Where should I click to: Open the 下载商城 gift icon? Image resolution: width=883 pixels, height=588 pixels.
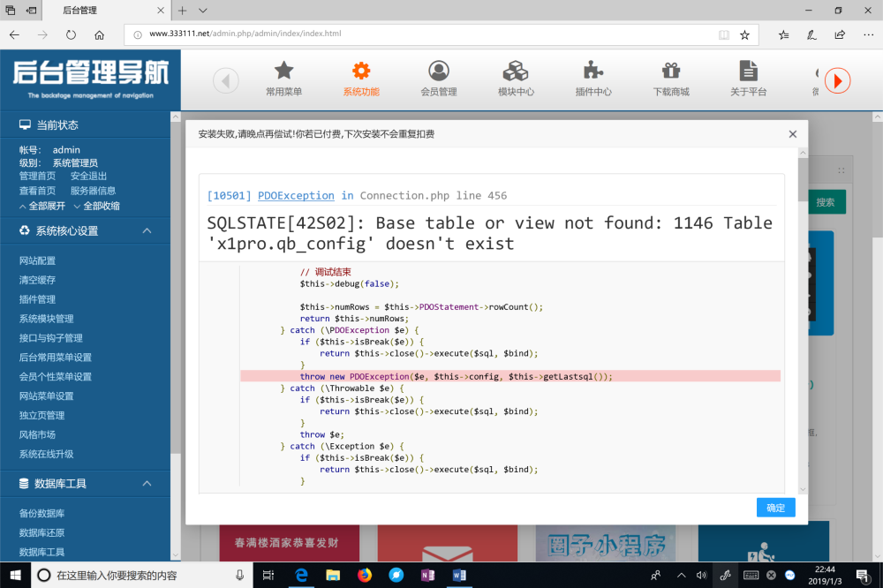pos(671,72)
